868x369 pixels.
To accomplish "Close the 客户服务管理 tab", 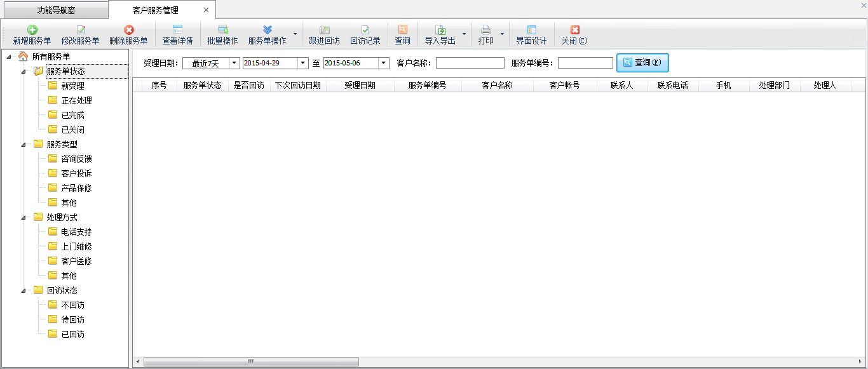I will [x=206, y=10].
